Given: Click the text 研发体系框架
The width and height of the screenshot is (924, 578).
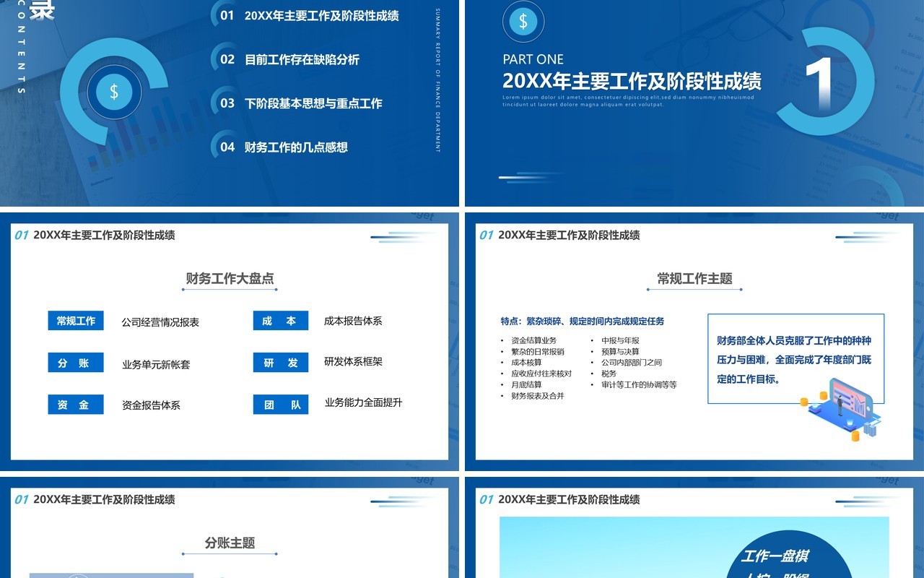Looking at the screenshot, I should coord(353,361).
